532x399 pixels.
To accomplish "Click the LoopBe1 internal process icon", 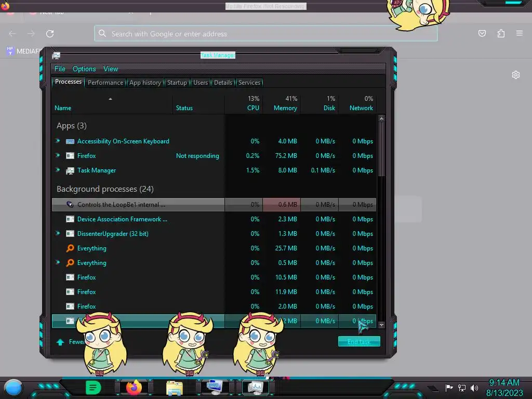I will [70, 205].
